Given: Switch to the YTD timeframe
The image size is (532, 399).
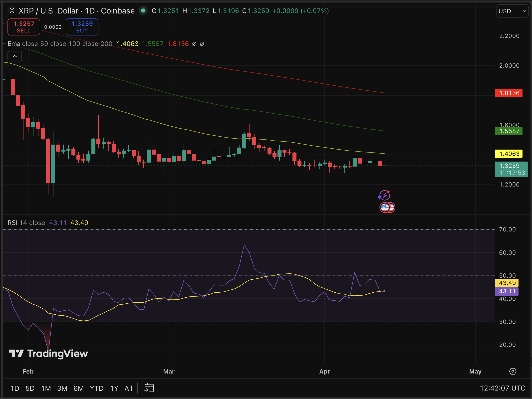Looking at the screenshot, I should click(x=96, y=388).
